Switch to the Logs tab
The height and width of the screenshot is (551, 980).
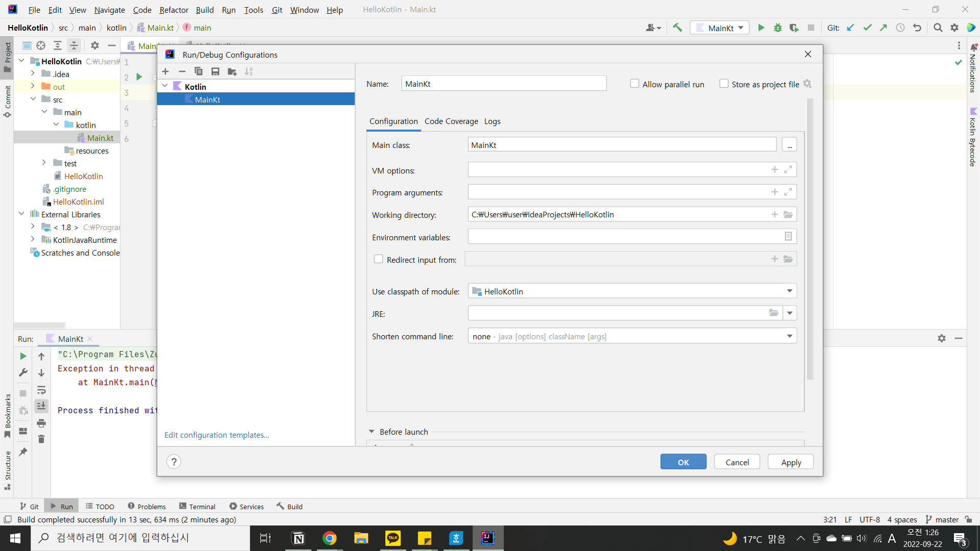pyautogui.click(x=492, y=121)
